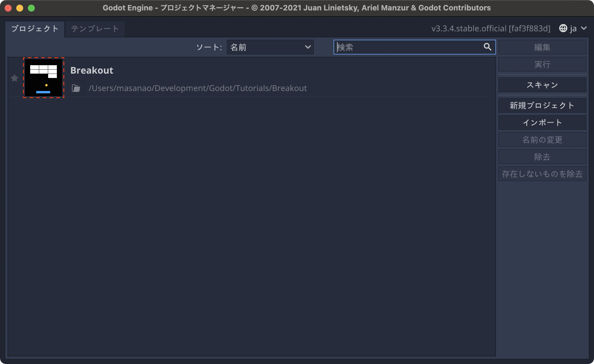Click the スキャン button
Image resolution: width=594 pixels, height=364 pixels.
coord(542,85)
